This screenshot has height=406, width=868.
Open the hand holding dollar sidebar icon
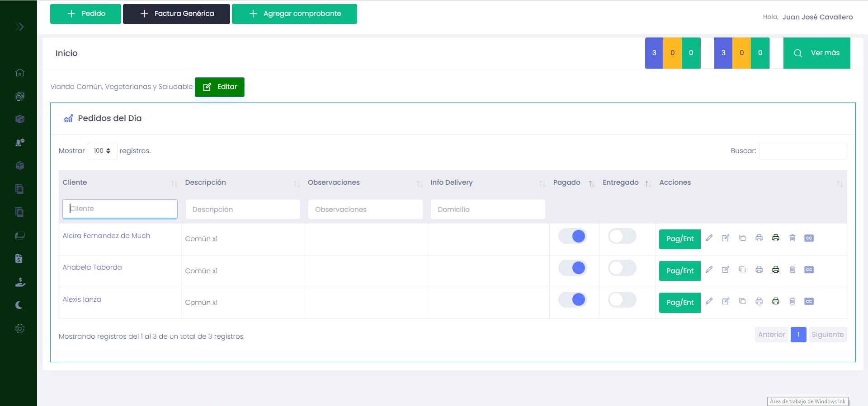(20, 282)
